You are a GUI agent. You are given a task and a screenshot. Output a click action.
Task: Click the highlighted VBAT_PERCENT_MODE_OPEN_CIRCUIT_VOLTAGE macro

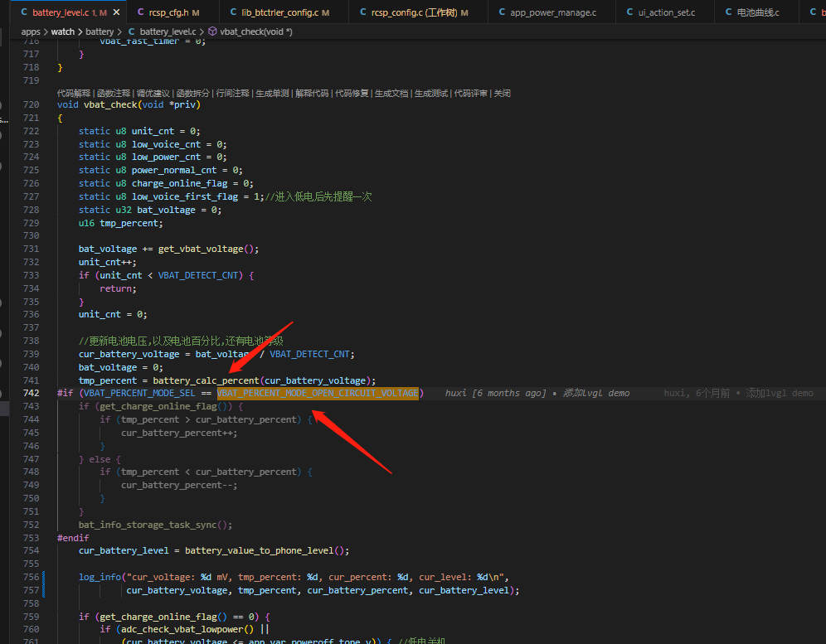[x=318, y=394]
